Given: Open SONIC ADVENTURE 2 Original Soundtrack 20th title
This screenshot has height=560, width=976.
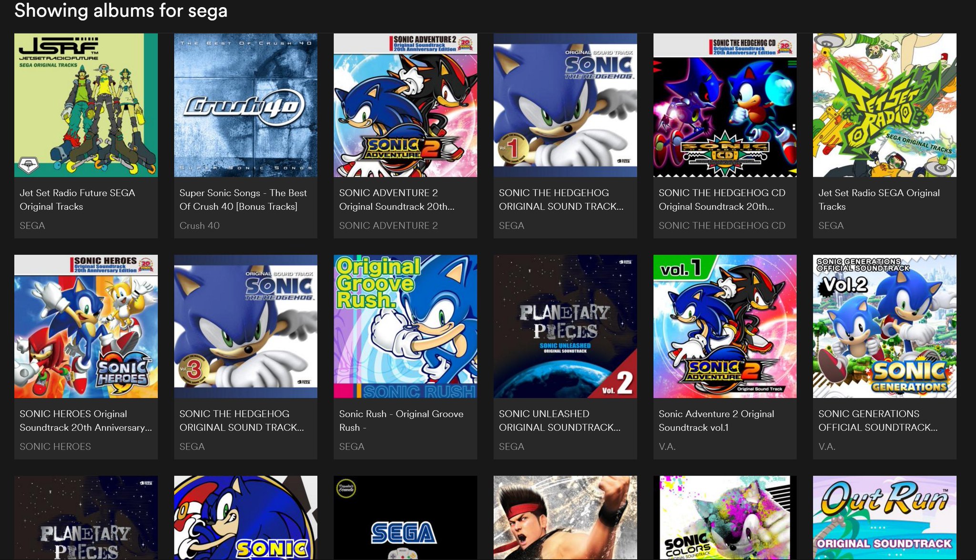Looking at the screenshot, I should click(x=396, y=200).
